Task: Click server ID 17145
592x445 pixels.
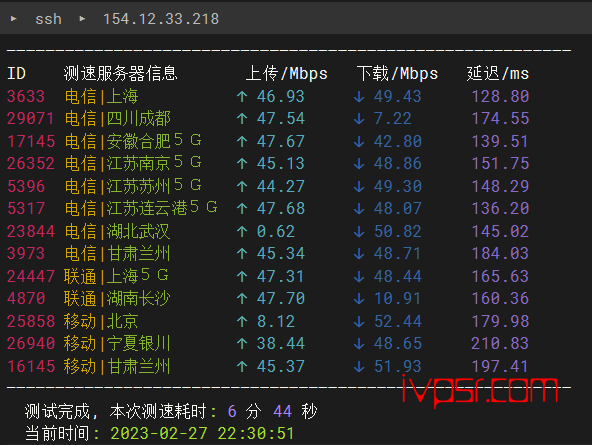Action: (x=31, y=141)
